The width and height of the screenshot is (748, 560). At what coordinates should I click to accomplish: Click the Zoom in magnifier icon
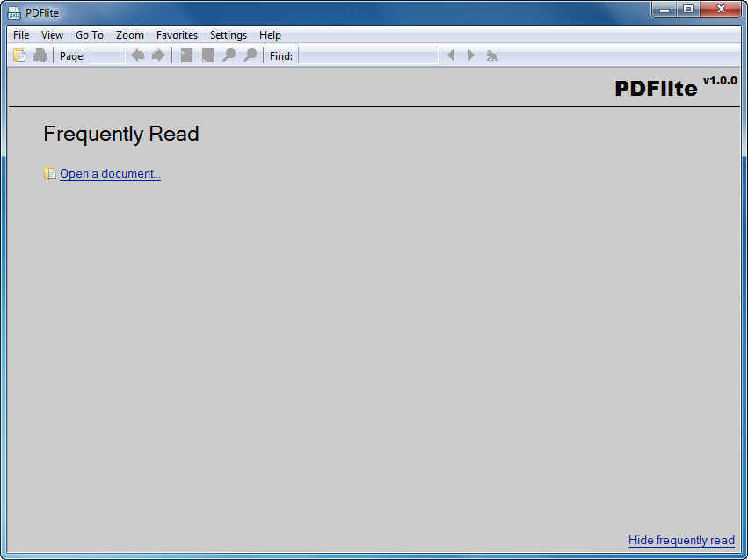click(250, 55)
